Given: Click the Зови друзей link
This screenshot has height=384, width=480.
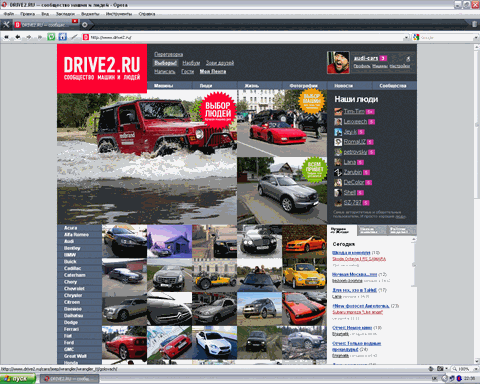Looking at the screenshot, I should pos(220,63).
